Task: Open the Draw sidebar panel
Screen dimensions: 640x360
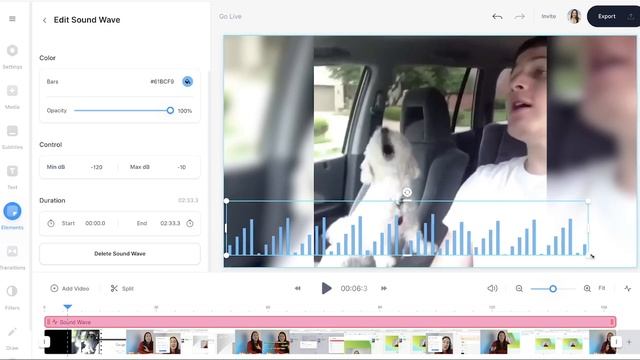Action: (12, 338)
